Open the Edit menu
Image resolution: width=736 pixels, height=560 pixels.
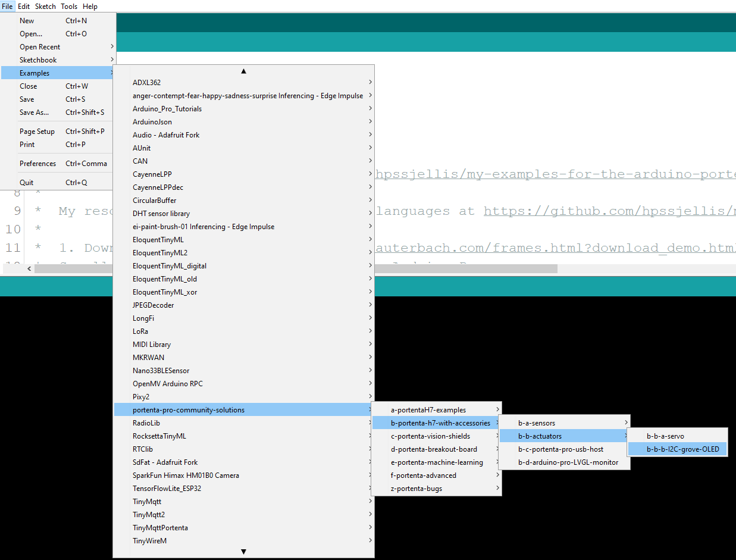(x=24, y=7)
